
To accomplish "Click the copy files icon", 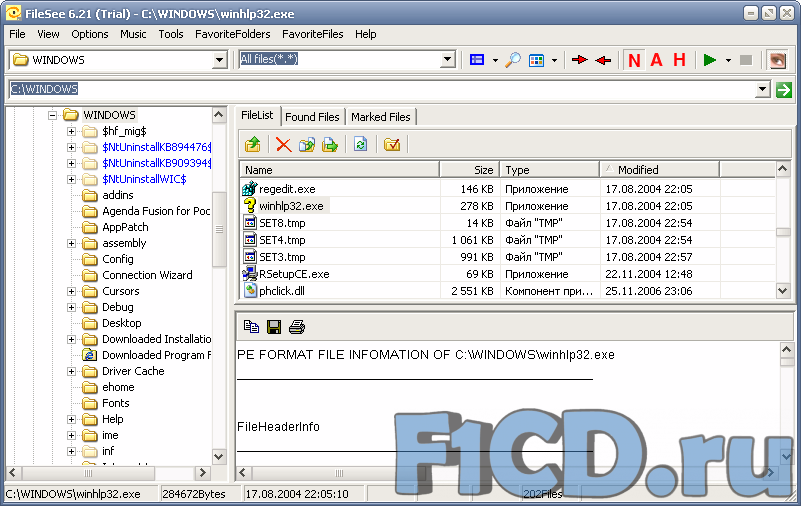I will pos(307,145).
